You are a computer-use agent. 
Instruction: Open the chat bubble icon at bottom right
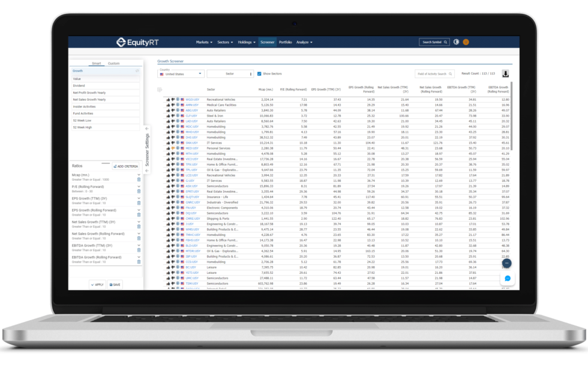coord(508,278)
